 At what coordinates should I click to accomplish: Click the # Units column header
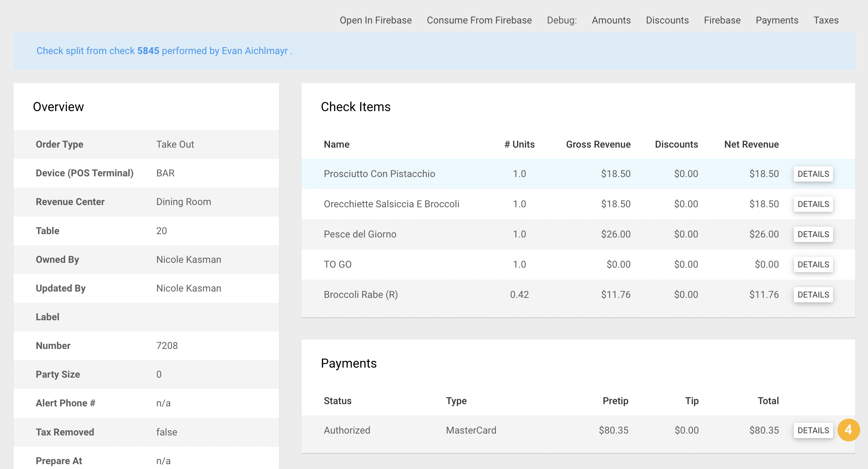tap(519, 144)
